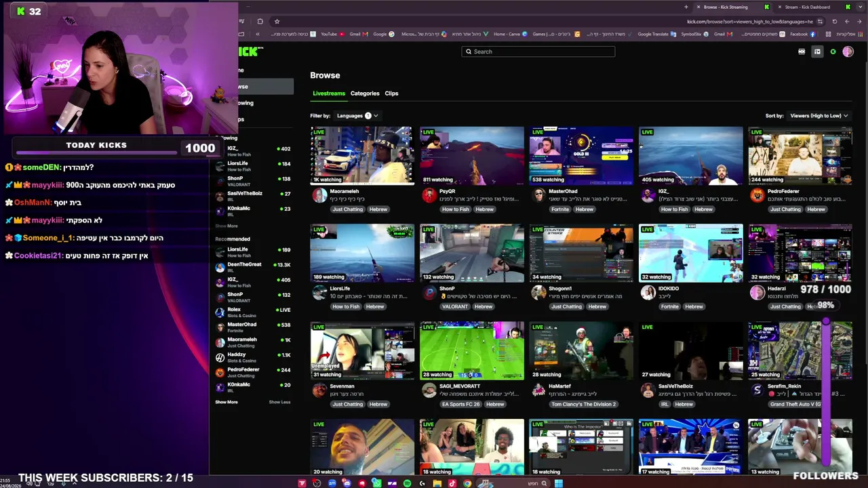Image resolution: width=868 pixels, height=488 pixels.
Task: Open LiorsLife channel name link in grid
Action: [x=340, y=289]
